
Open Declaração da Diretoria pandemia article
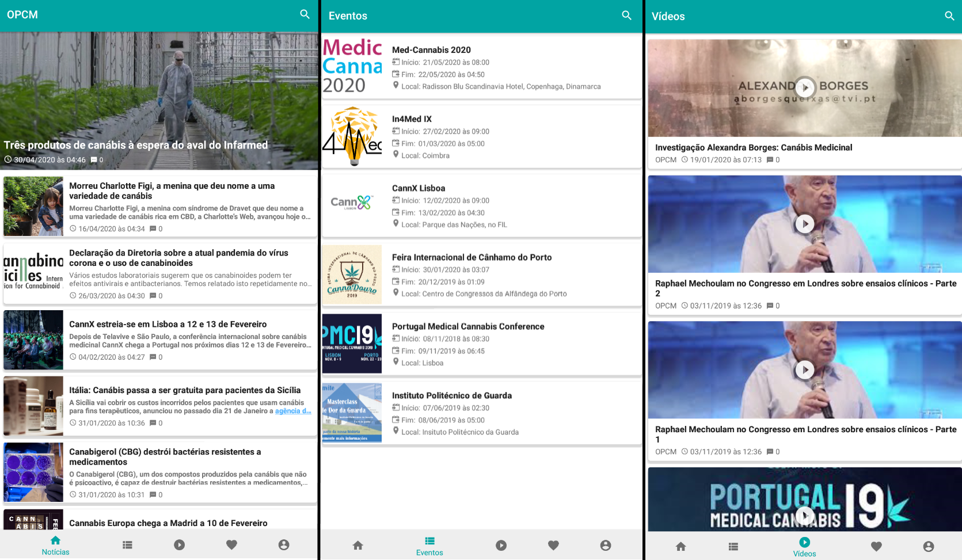click(x=160, y=273)
